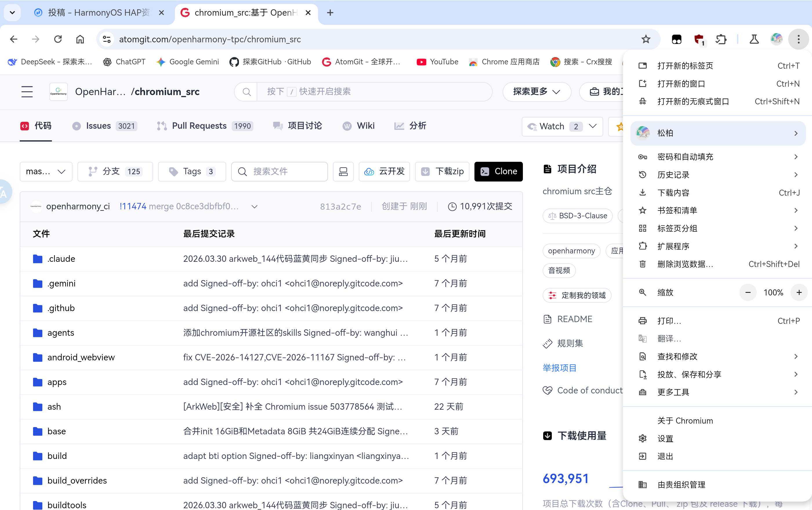Image resolution: width=812 pixels, height=510 pixels.
Task: Expand the master branch selector
Action: [46, 172]
